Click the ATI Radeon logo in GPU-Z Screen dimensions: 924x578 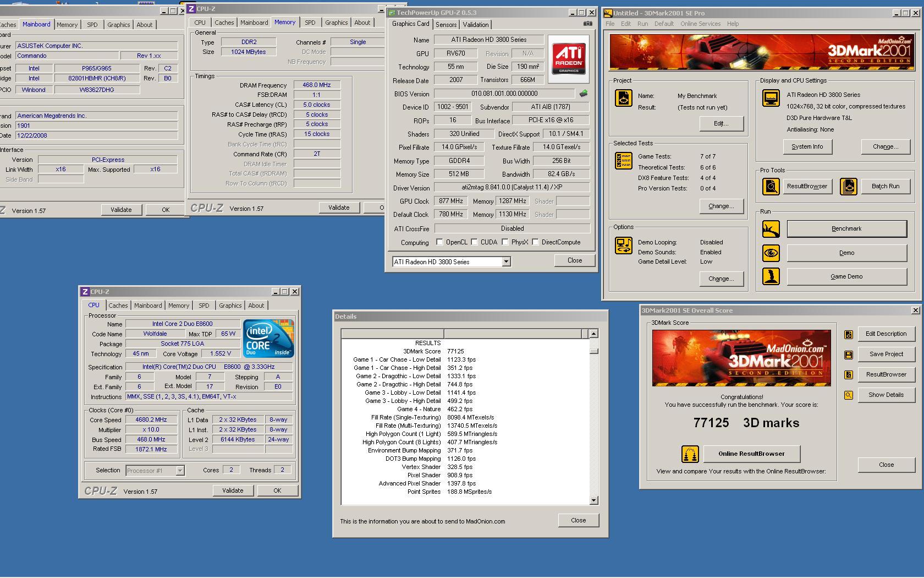(569, 59)
